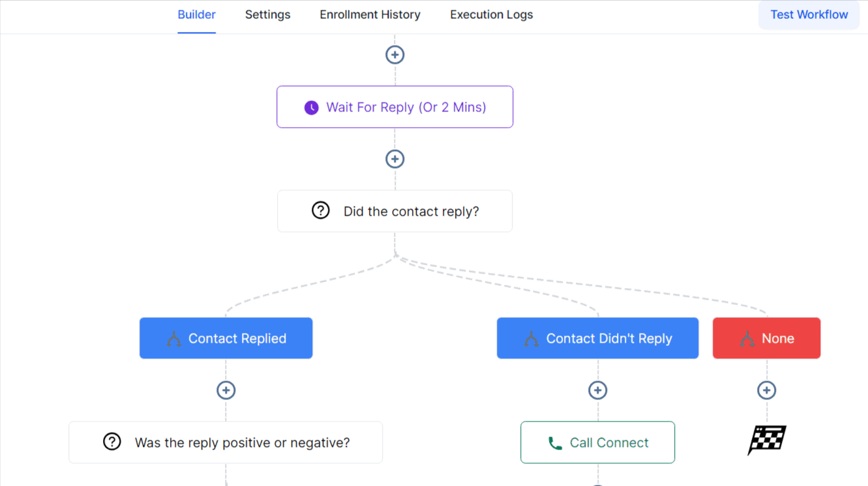Click the checkered flag end-of-workflow icon
Image resolution: width=868 pixels, height=486 pixels.
(x=766, y=440)
